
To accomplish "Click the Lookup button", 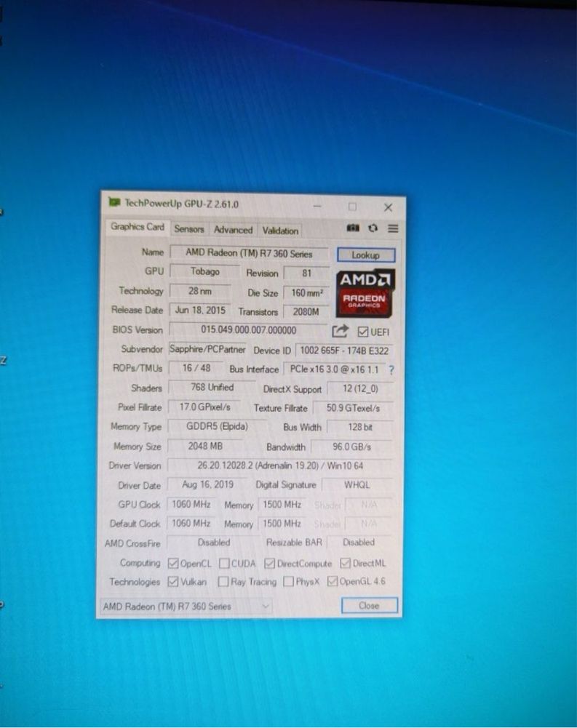I will coord(365,255).
